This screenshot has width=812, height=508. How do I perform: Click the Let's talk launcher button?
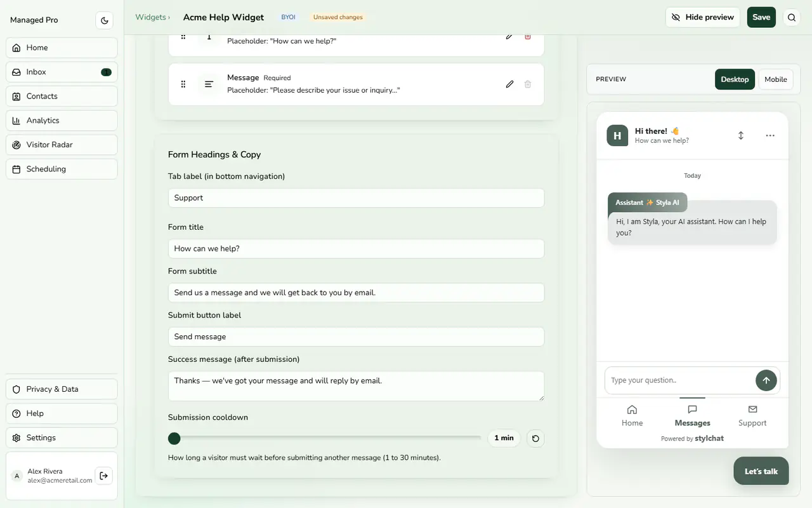pyautogui.click(x=761, y=471)
